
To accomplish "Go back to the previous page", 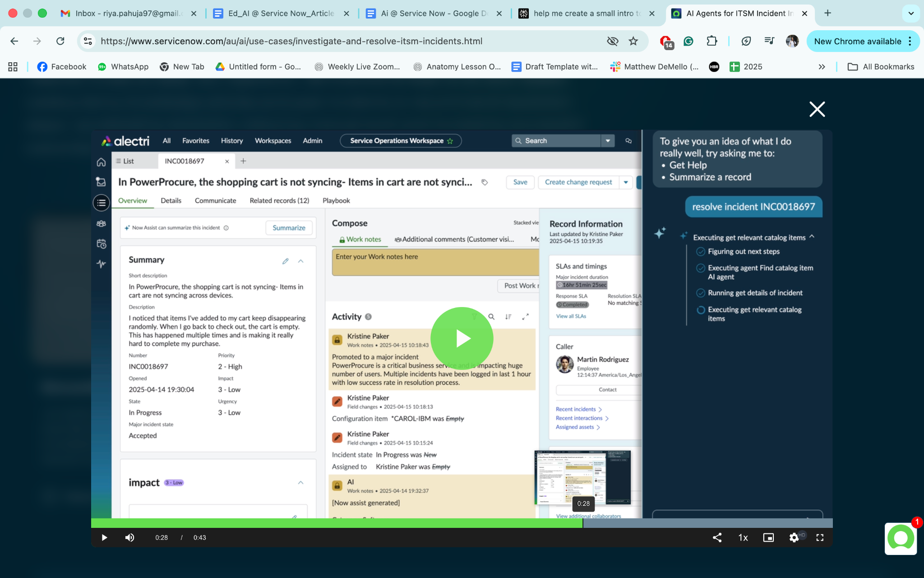I will point(14,41).
